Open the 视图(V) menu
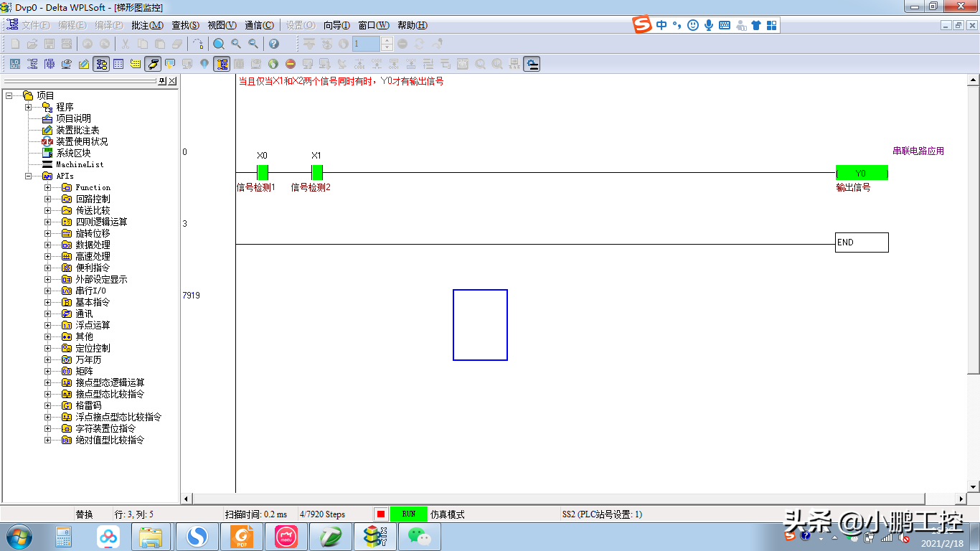980x551 pixels. tap(222, 25)
